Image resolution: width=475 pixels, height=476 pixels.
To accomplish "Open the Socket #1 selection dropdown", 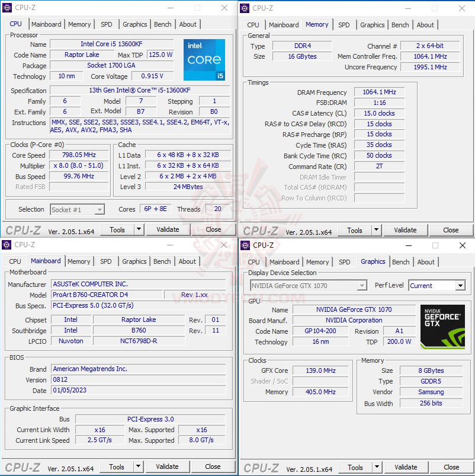I will tap(78, 209).
